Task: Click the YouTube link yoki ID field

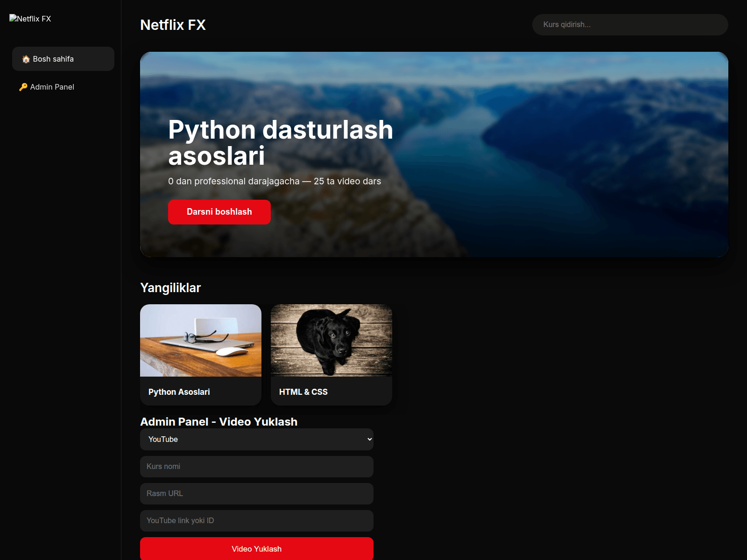Action: (256, 520)
